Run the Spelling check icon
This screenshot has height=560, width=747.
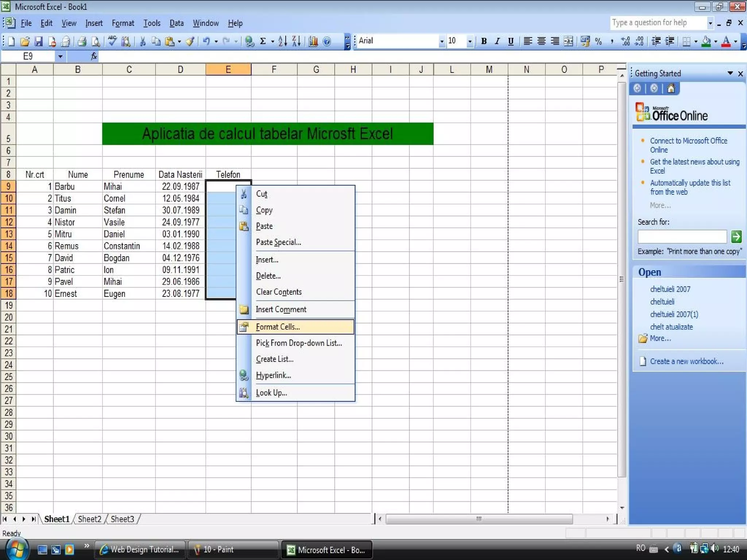[x=112, y=41]
